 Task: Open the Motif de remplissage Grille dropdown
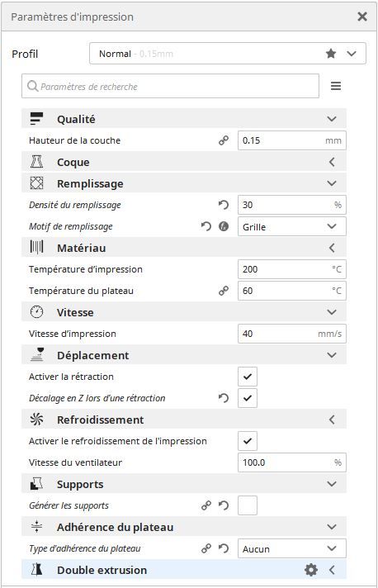click(292, 226)
